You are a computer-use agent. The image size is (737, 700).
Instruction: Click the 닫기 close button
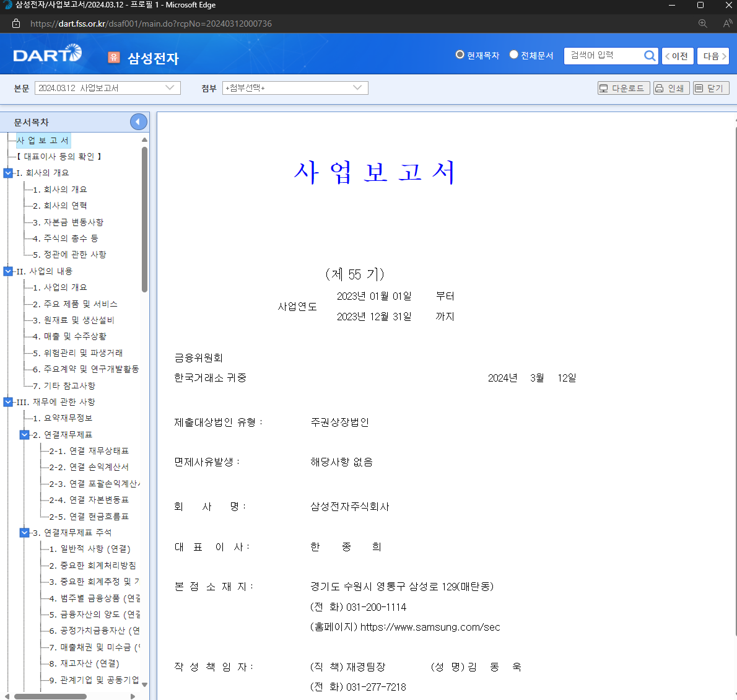pos(711,88)
